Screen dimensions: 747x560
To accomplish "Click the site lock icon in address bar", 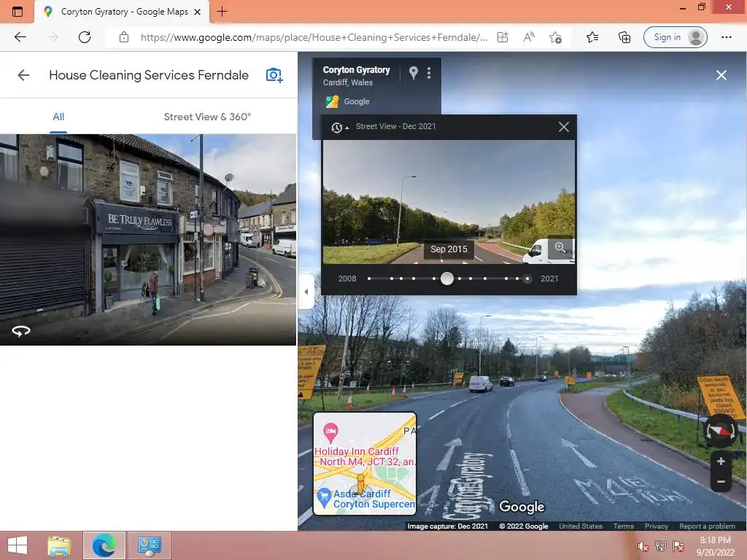I will click(x=124, y=37).
